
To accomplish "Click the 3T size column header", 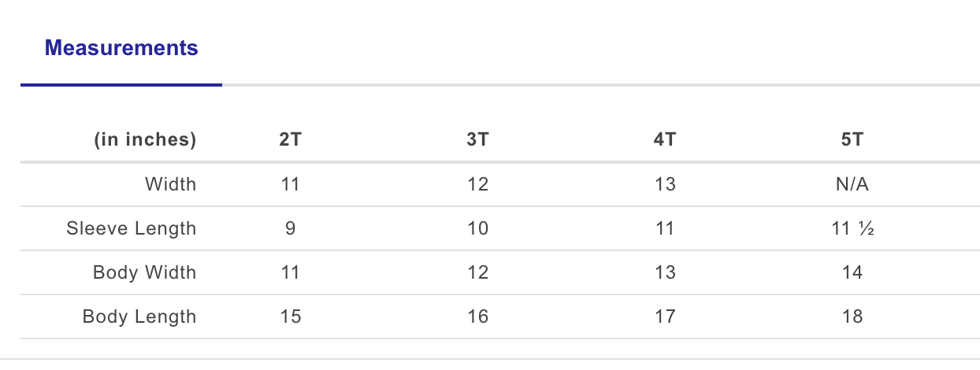I will pyautogui.click(x=477, y=140).
